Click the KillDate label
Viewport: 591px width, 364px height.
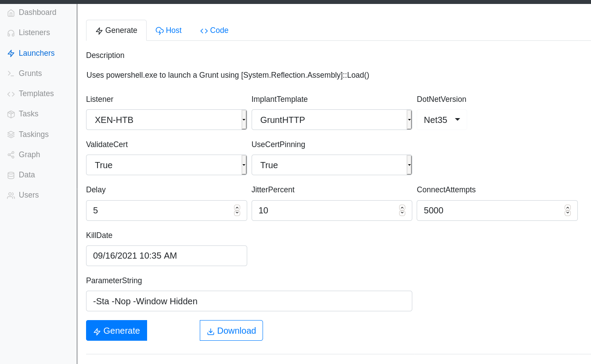point(99,235)
